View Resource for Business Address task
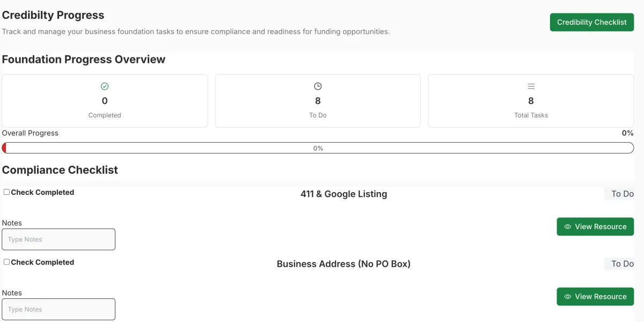644x322 pixels. (595, 296)
